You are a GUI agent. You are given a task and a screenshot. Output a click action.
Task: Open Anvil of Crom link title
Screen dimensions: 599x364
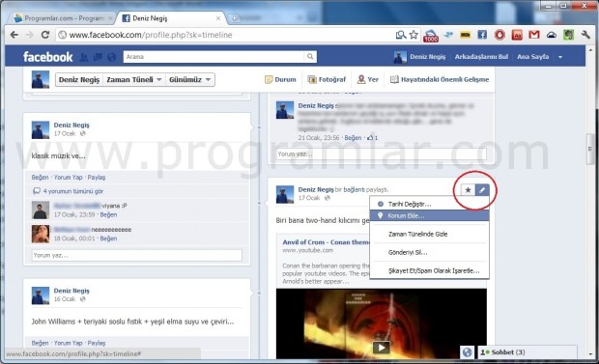click(x=327, y=242)
